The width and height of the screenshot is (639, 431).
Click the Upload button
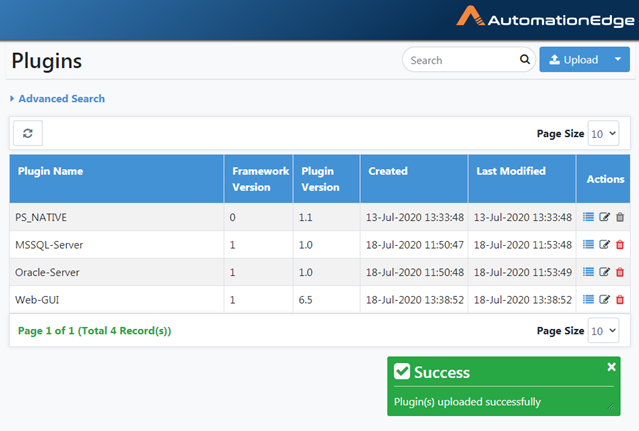[573, 59]
